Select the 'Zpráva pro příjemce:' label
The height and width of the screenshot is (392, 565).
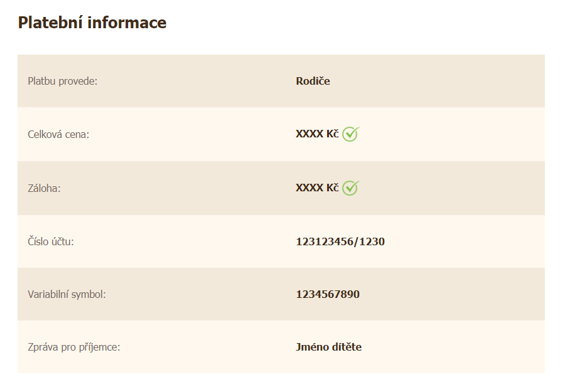coord(73,347)
